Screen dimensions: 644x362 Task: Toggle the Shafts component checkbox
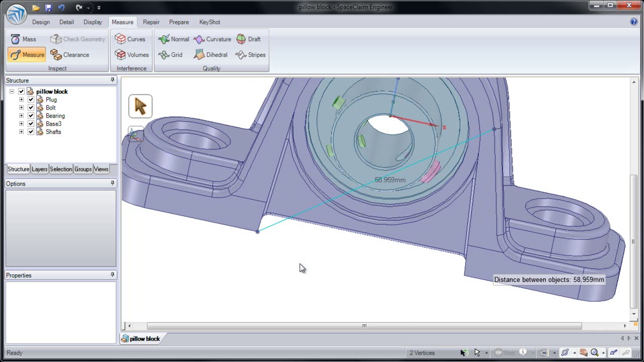(31, 132)
